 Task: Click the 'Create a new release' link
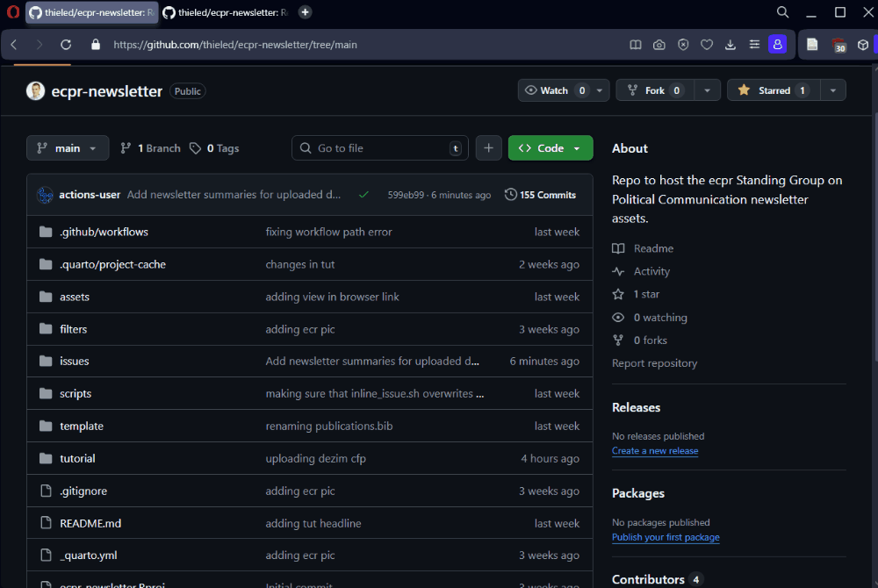click(x=655, y=451)
